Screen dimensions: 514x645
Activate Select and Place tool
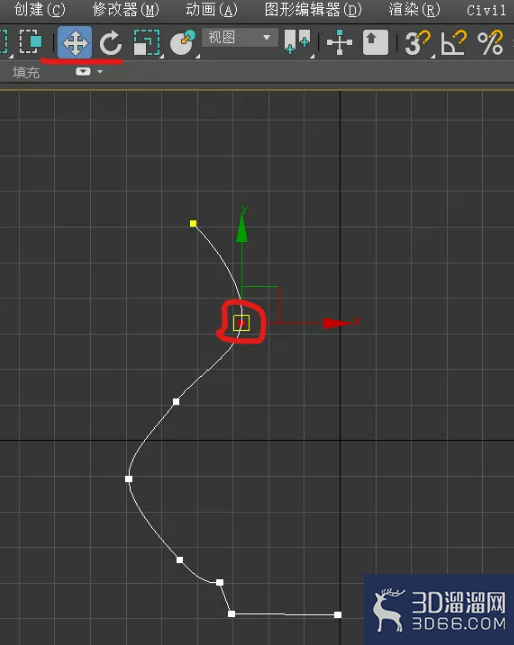tap(183, 42)
